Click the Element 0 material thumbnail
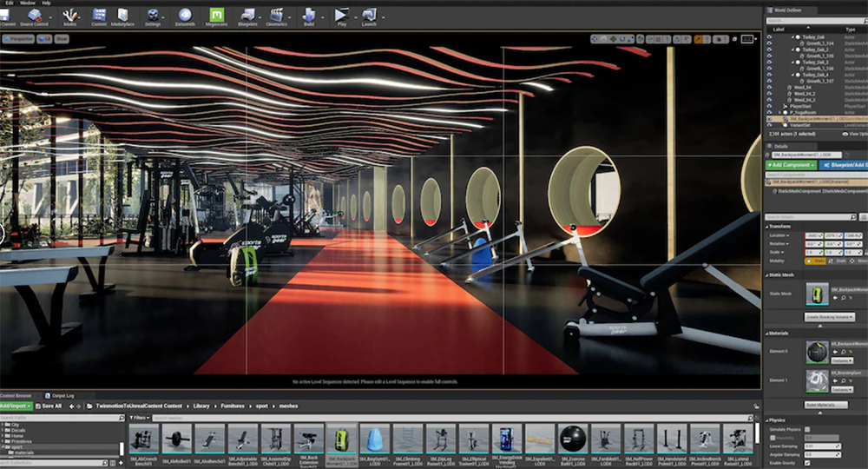 [x=817, y=352]
